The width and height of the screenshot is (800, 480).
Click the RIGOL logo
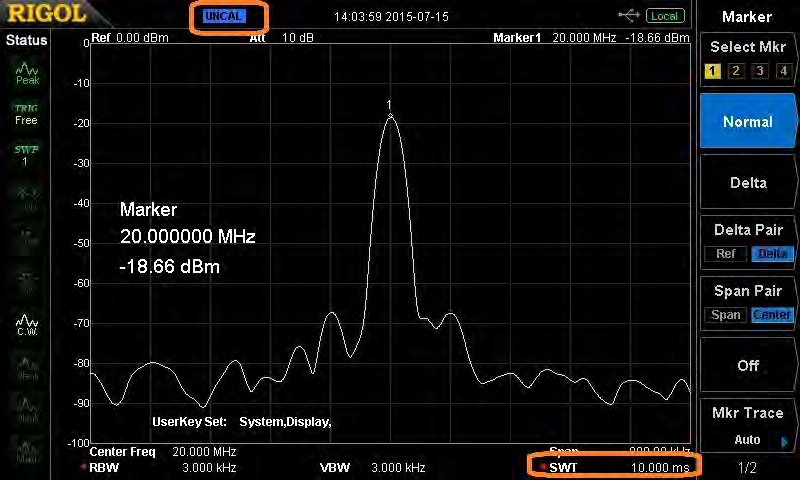coord(47,13)
